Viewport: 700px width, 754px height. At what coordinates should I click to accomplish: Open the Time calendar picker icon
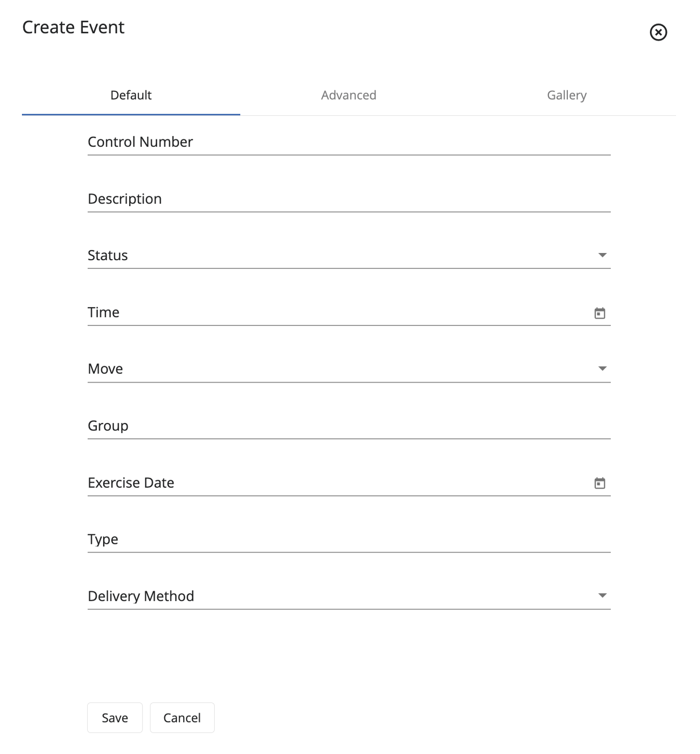coord(599,313)
